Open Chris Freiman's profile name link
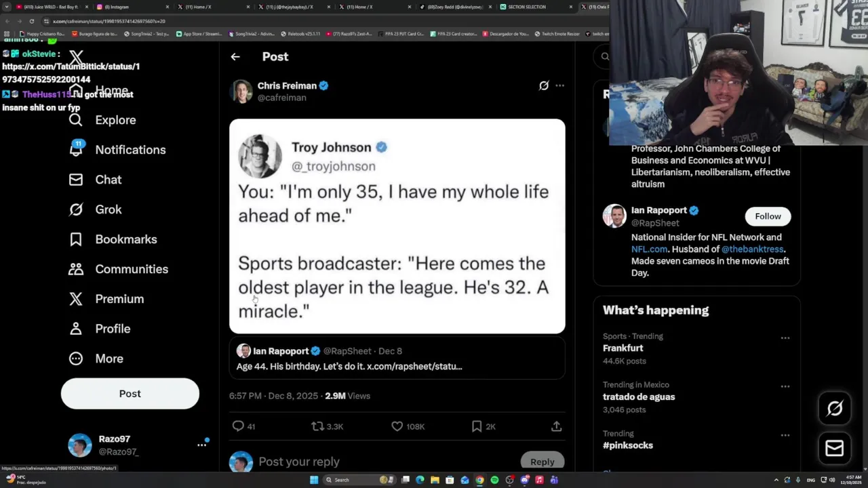868x488 pixels. [287, 85]
